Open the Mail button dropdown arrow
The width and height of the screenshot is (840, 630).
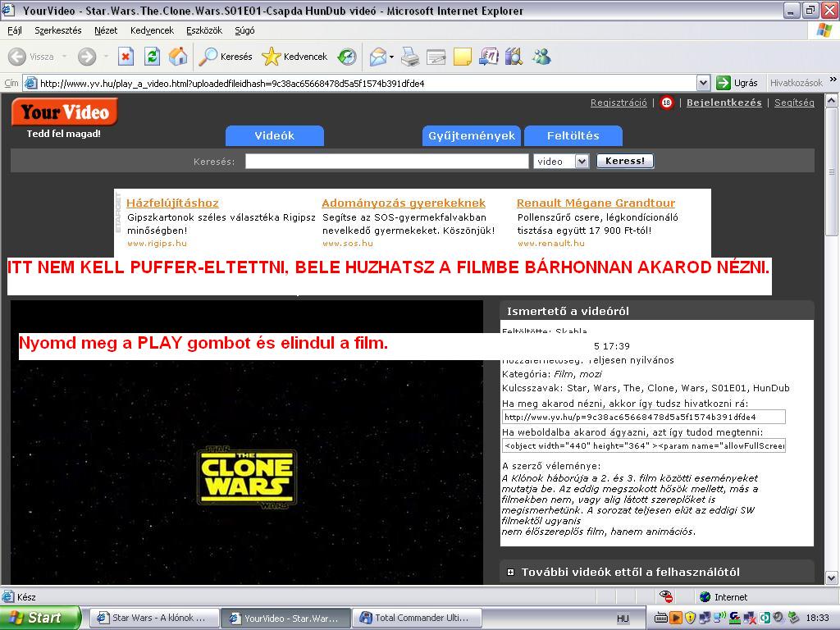391,57
